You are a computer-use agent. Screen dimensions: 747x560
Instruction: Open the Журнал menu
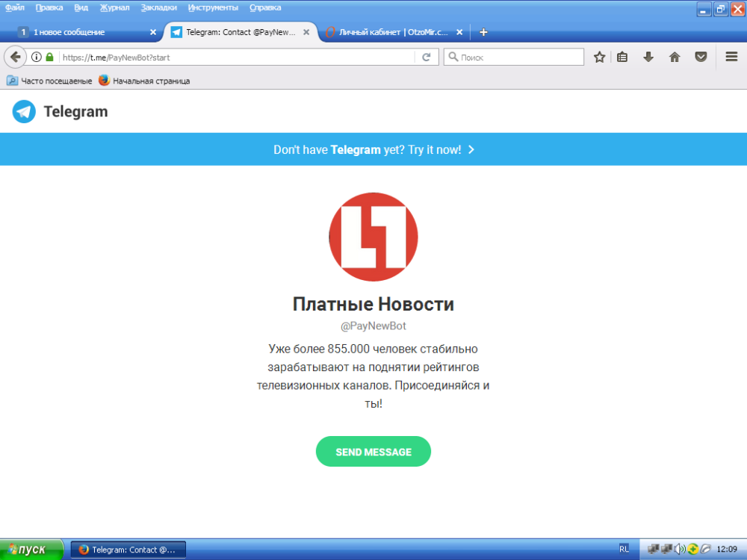click(115, 7)
